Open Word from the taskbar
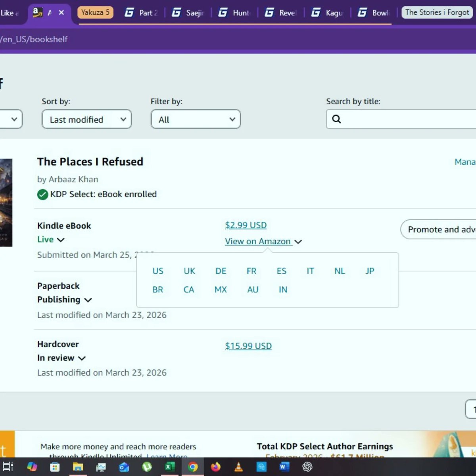The image size is (476, 476). coord(284,467)
